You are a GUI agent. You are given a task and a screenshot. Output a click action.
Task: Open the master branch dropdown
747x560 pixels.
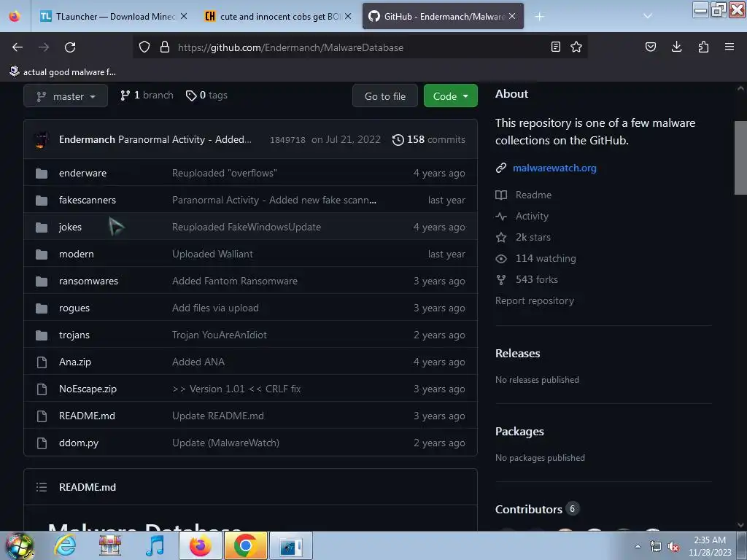[x=66, y=96]
